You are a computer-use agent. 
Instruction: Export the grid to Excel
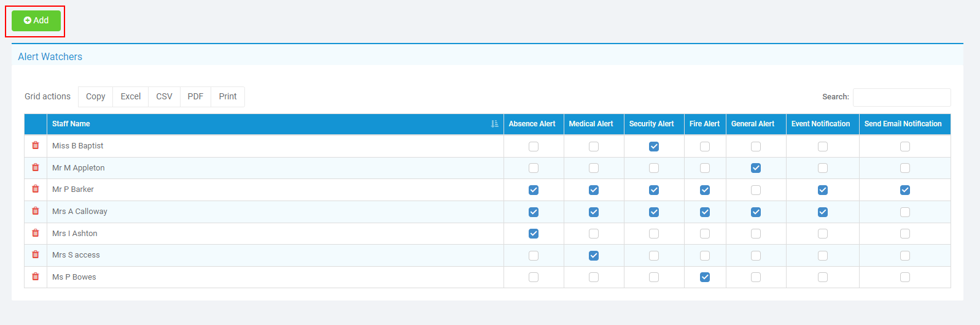tap(130, 97)
